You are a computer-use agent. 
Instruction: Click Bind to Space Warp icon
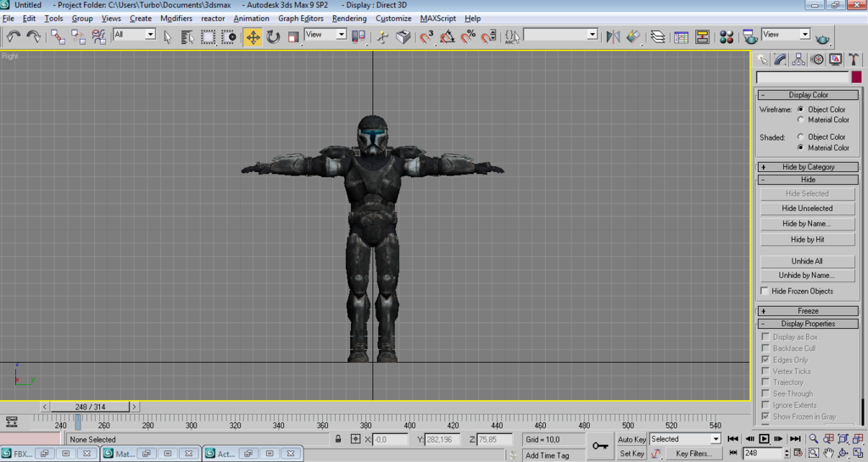(98, 36)
